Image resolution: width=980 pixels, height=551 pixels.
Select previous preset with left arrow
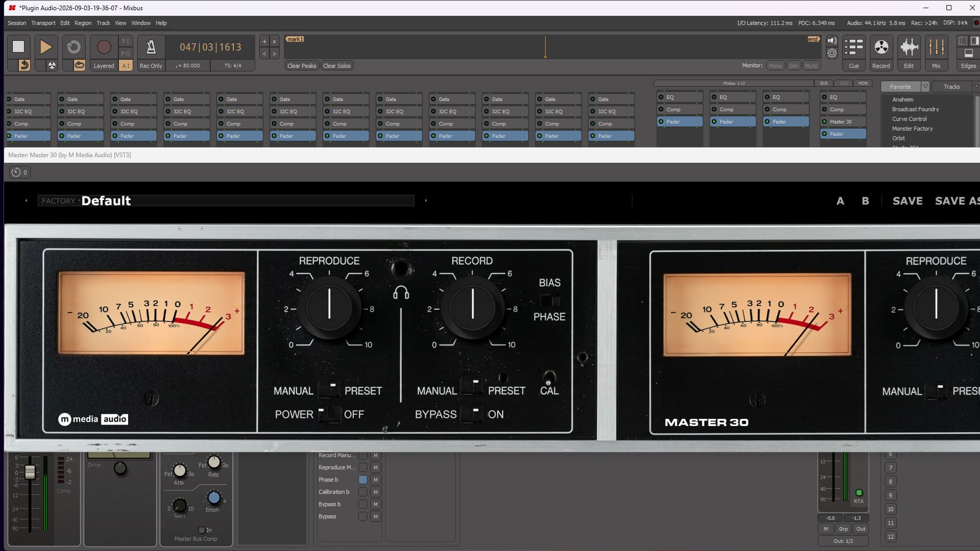point(26,201)
